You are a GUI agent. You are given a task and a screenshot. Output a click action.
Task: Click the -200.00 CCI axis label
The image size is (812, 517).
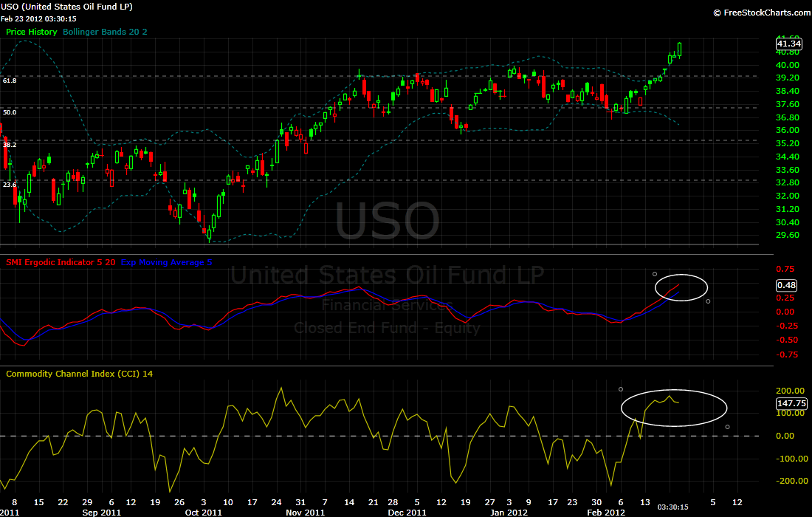click(x=791, y=481)
